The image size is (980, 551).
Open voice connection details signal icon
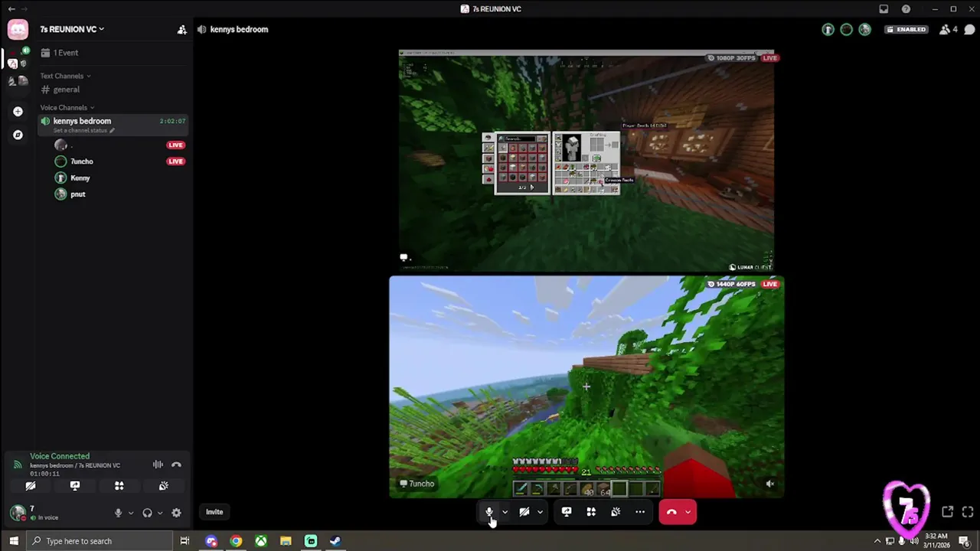(18, 465)
